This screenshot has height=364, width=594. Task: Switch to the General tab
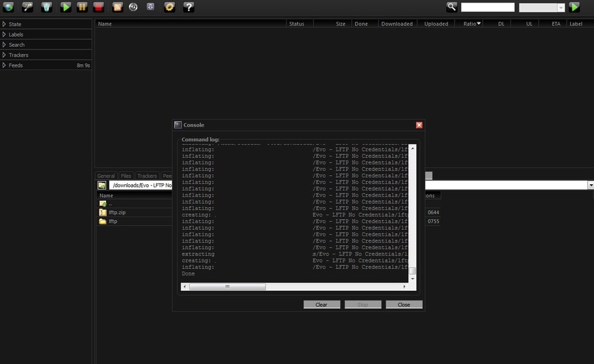click(x=105, y=175)
